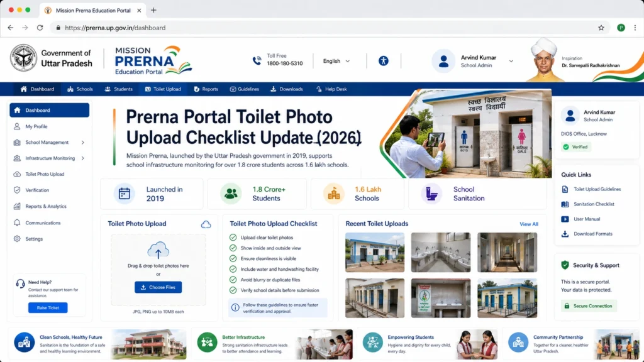Click the security shield icon by Security & Support
Viewport: 644px width, 362px height.
(x=565, y=265)
